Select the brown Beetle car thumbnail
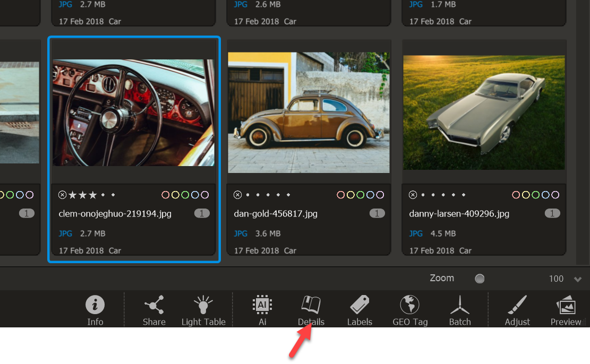Viewport: 590px width, 364px height. point(309,112)
